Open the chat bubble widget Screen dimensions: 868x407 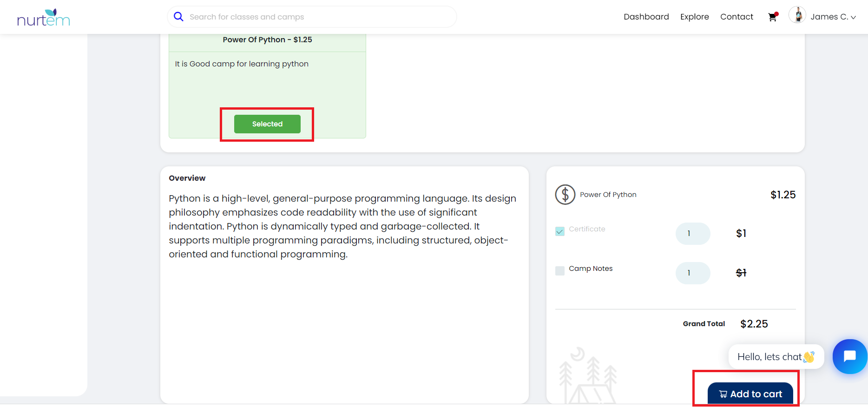click(849, 356)
